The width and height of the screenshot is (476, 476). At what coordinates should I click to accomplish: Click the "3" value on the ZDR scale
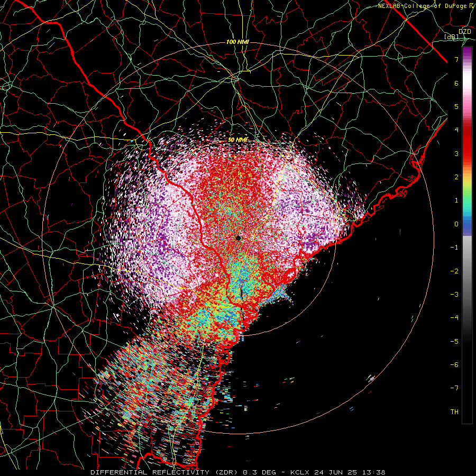click(x=456, y=153)
